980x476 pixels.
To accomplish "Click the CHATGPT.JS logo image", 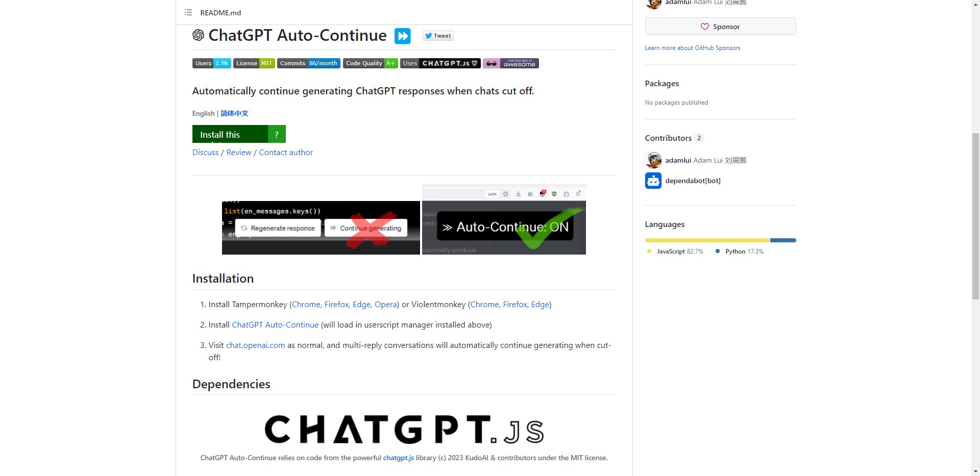I will click(x=404, y=429).
